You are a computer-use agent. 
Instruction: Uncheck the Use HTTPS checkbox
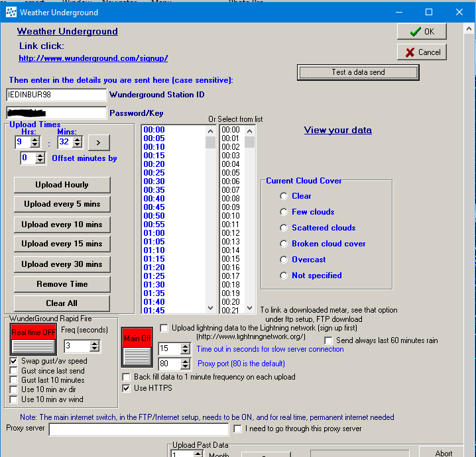pyautogui.click(x=126, y=388)
